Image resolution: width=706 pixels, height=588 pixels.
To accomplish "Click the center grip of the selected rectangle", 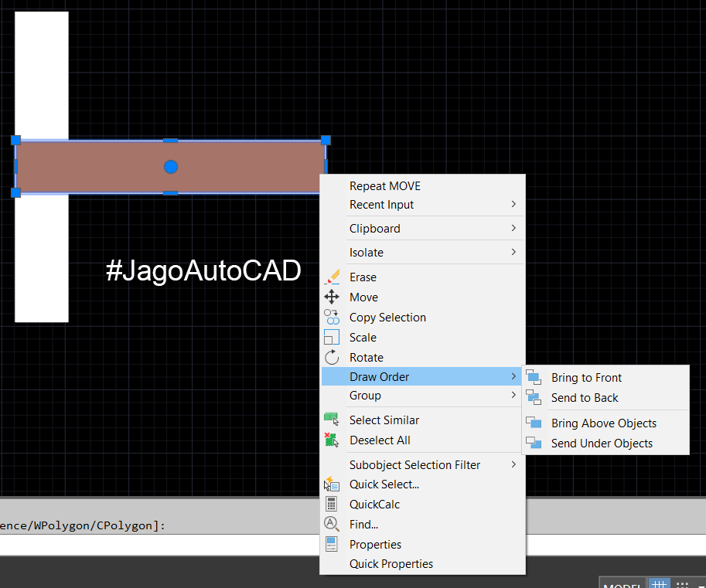I will coord(170,166).
